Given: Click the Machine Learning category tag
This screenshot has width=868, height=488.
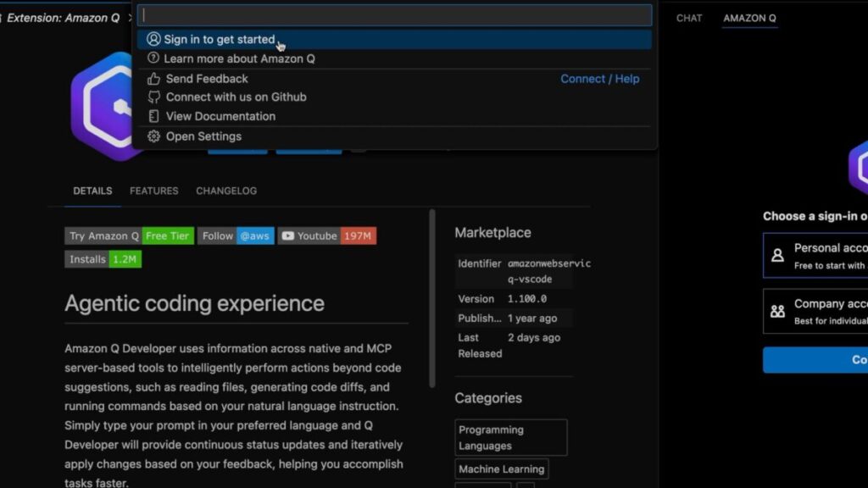Looking at the screenshot, I should pyautogui.click(x=502, y=469).
